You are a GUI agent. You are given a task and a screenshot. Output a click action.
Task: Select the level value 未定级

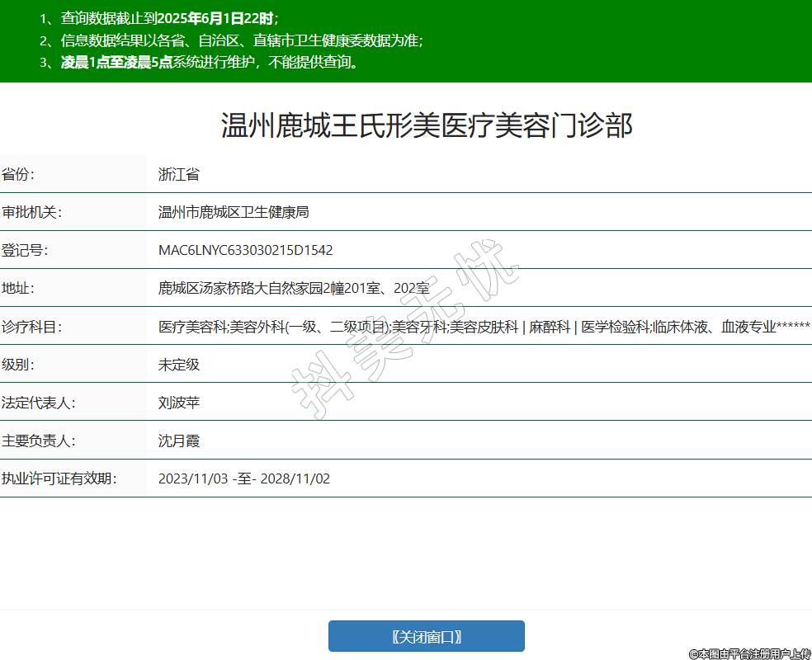pos(179,364)
